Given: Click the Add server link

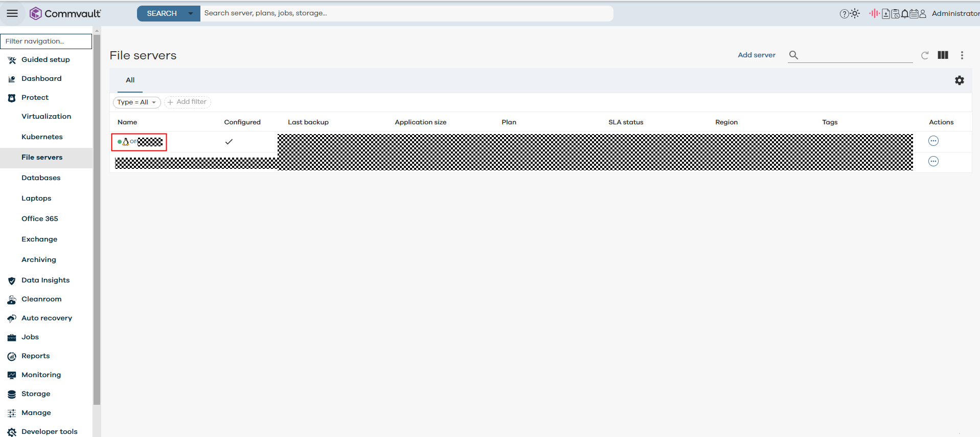Looking at the screenshot, I should point(756,55).
